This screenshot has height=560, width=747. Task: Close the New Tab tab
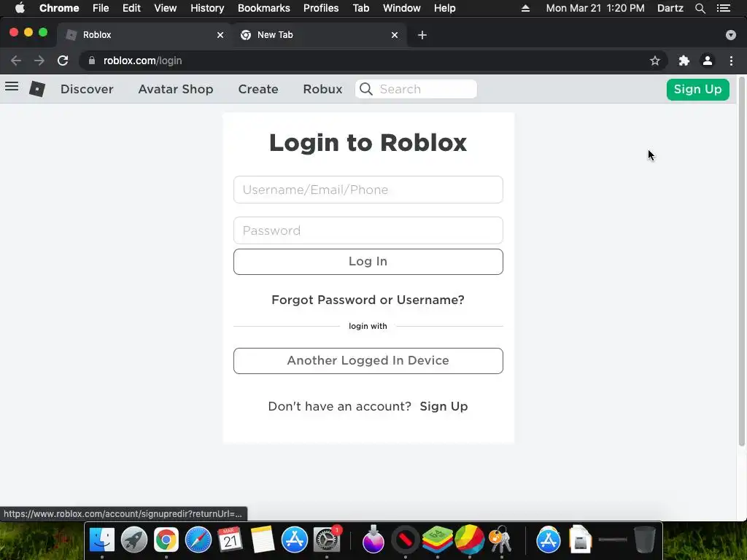pyautogui.click(x=395, y=35)
